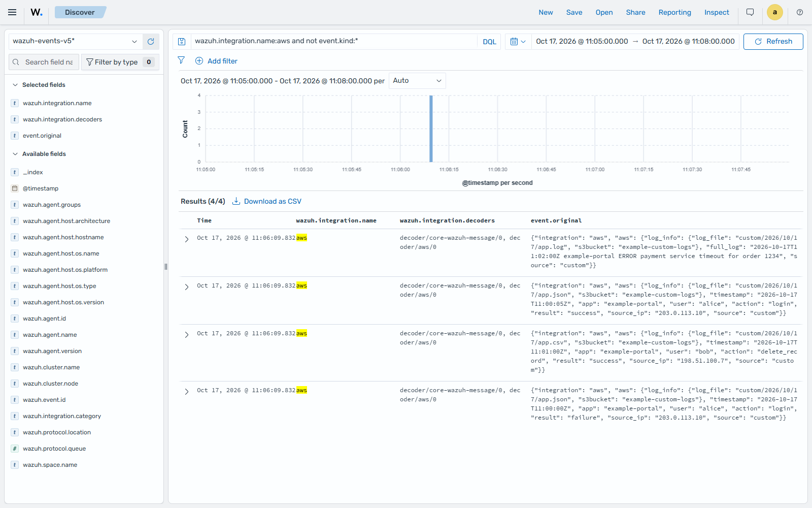812x508 pixels.
Task: Click the wazuh.cluster.name field type icon
Action: [15, 367]
